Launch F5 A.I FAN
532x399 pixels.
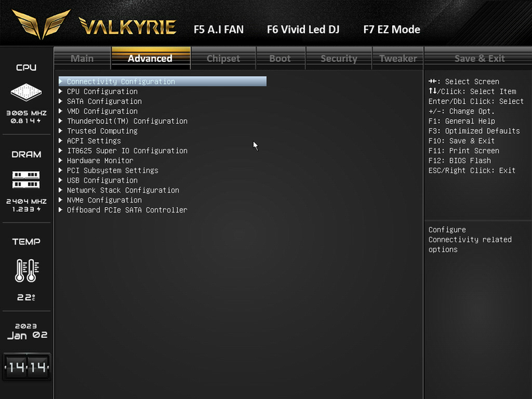(218, 29)
